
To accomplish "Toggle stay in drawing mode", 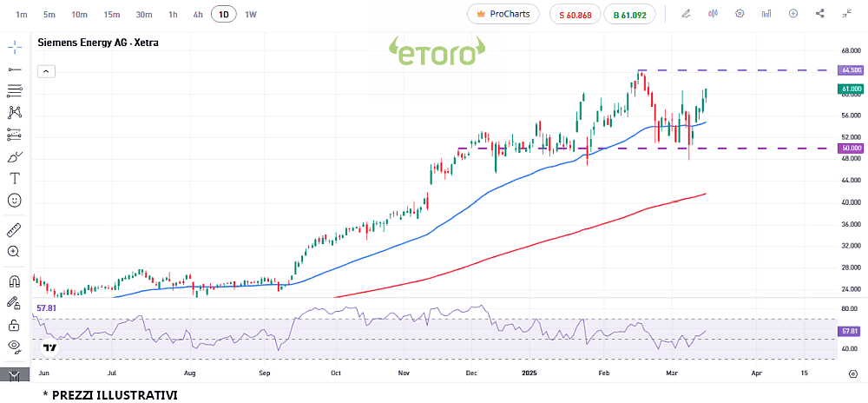I will 15,303.
